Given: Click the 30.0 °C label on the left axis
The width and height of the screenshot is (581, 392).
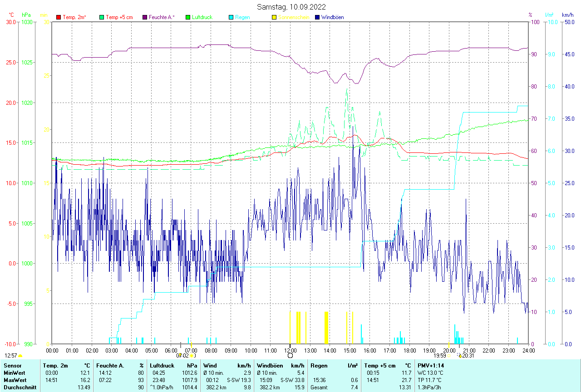Looking at the screenshot, I should click(x=10, y=22).
